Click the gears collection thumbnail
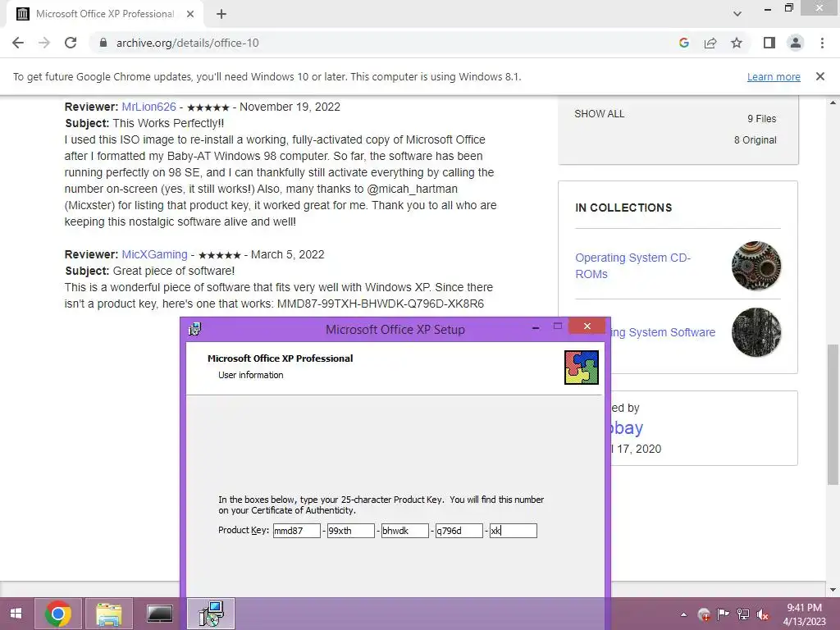The width and height of the screenshot is (840, 630). (x=756, y=266)
